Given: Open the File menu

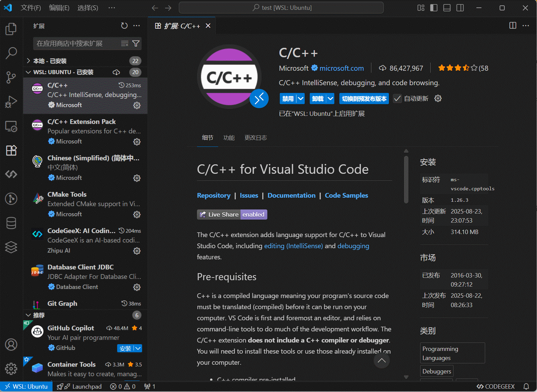Looking at the screenshot, I should coord(31,8).
